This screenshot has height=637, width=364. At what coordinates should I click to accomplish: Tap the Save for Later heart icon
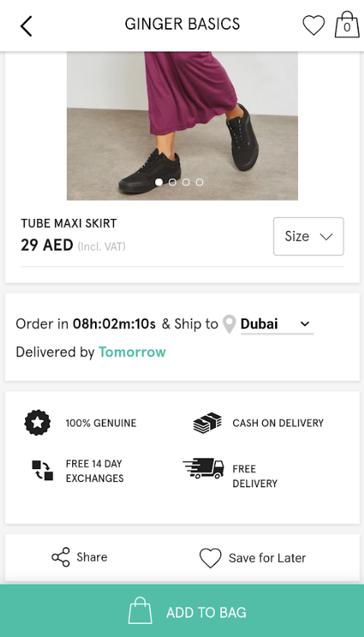210,558
